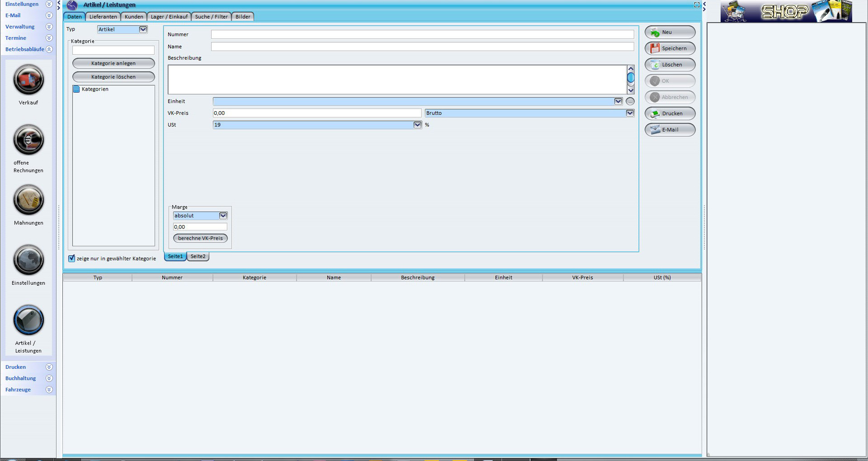Image resolution: width=868 pixels, height=461 pixels.
Task: Click into the Nummer input field
Action: (423, 34)
